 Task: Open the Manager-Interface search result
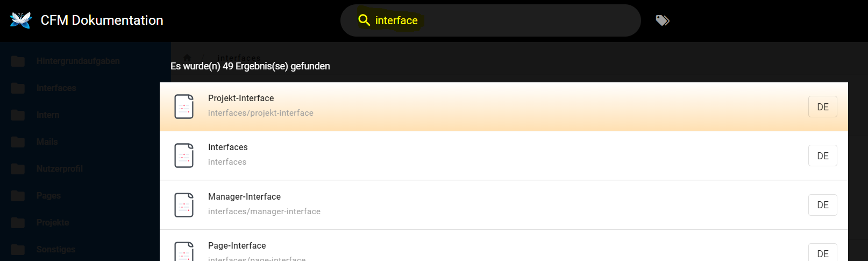pos(504,205)
